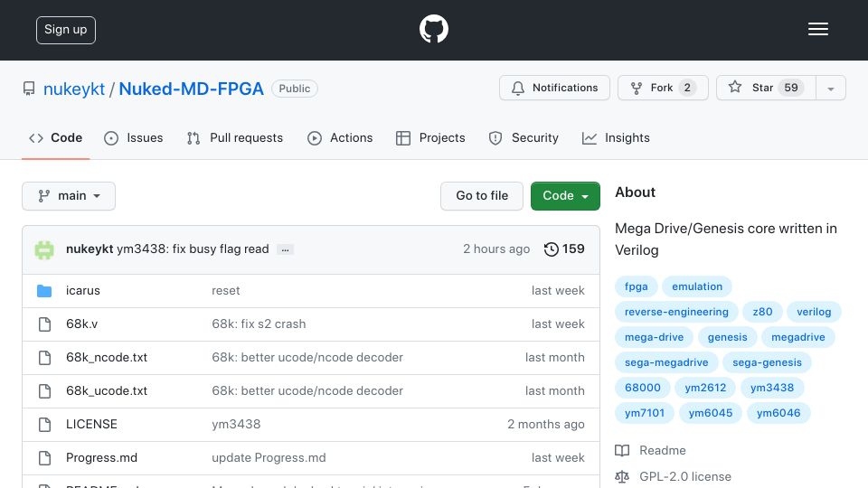Open the nukeykt owner link
The image size is (868, 488).
pyautogui.click(x=74, y=89)
